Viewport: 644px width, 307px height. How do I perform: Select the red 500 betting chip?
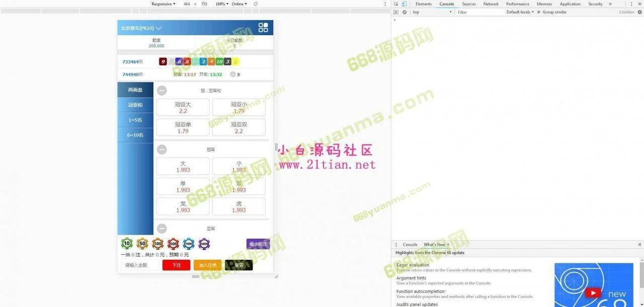[x=173, y=244]
